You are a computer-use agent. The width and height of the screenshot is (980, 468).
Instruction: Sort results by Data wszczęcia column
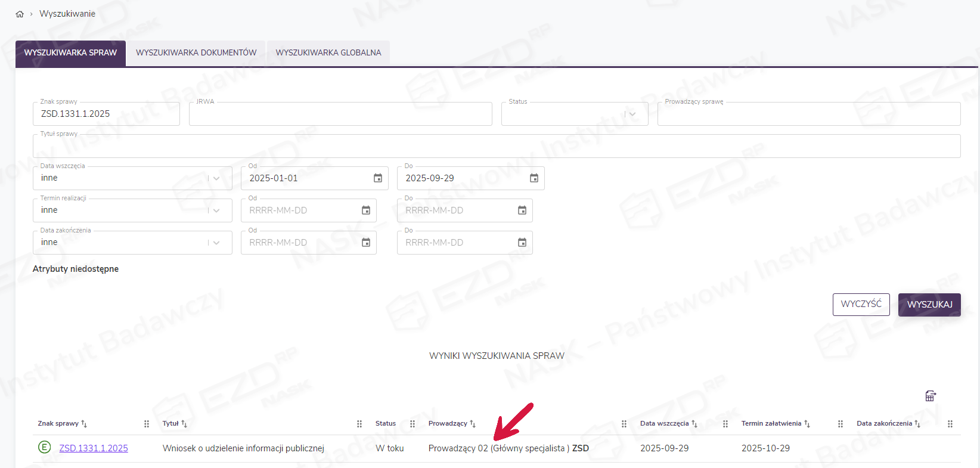[x=694, y=424]
